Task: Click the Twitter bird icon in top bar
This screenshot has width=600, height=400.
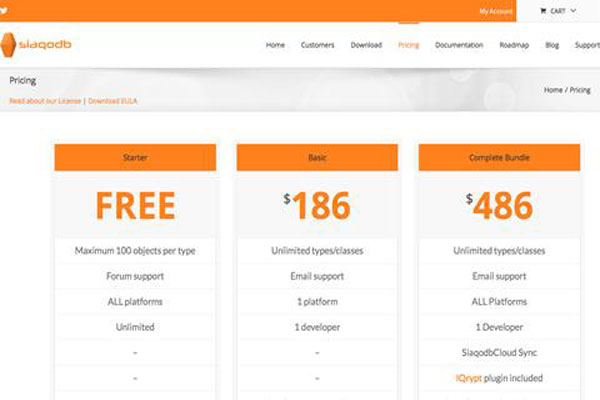Action: tap(4, 11)
